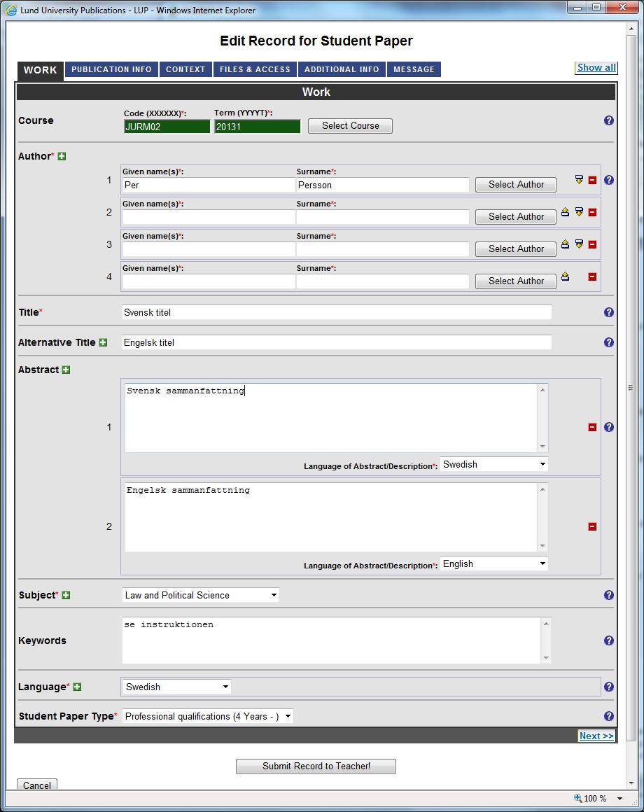Image resolution: width=644 pixels, height=812 pixels.
Task: Focus the Title field containing Svensk titel
Action: 337,312
